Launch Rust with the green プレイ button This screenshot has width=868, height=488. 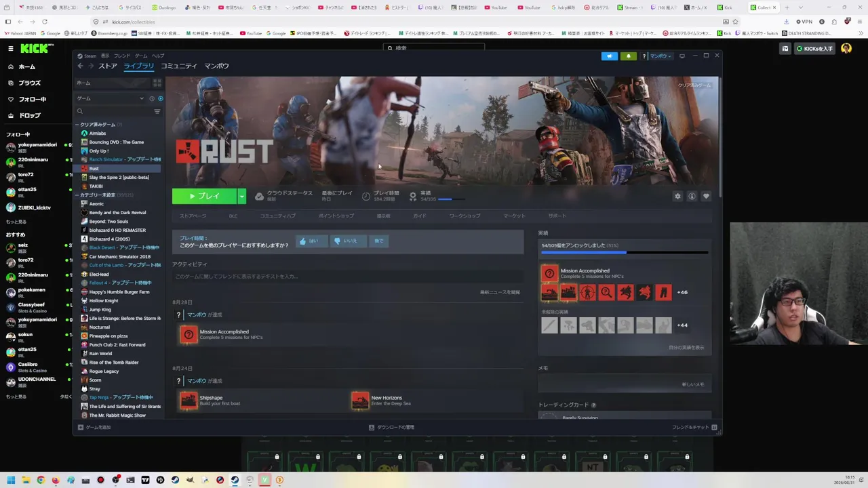click(204, 196)
